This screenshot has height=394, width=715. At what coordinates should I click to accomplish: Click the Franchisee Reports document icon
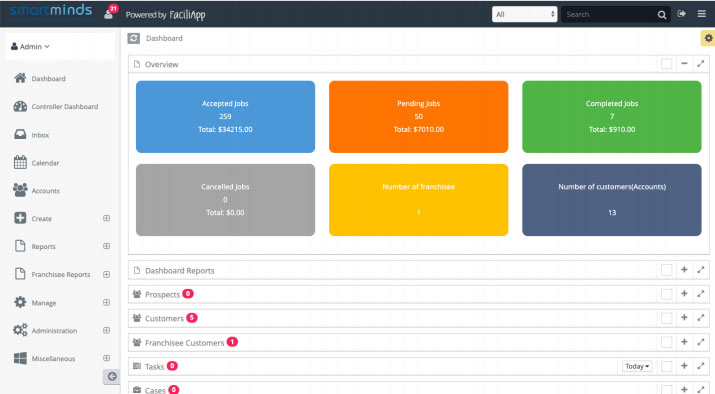(20, 274)
